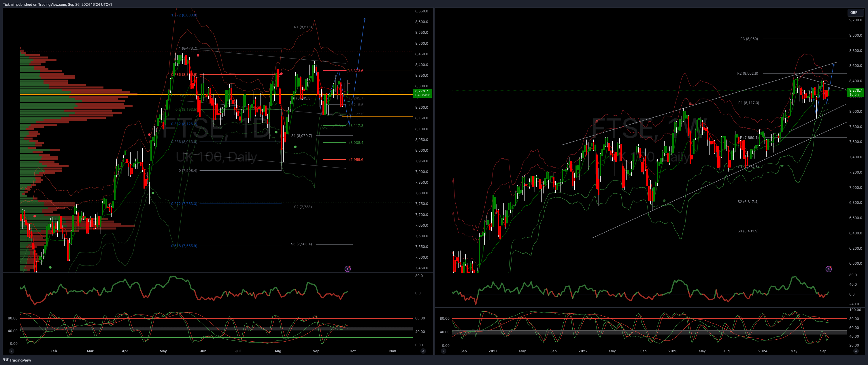Toggle the A auto-scale button on the weekly chart
868x365 pixels.
point(856,351)
